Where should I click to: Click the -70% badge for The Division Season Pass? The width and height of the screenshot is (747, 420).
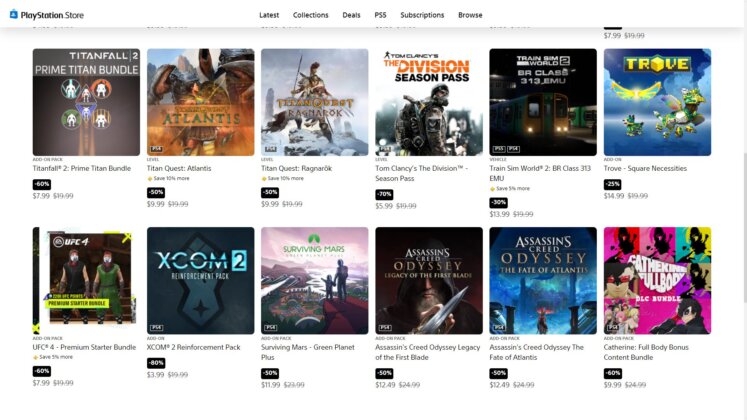[384, 194]
